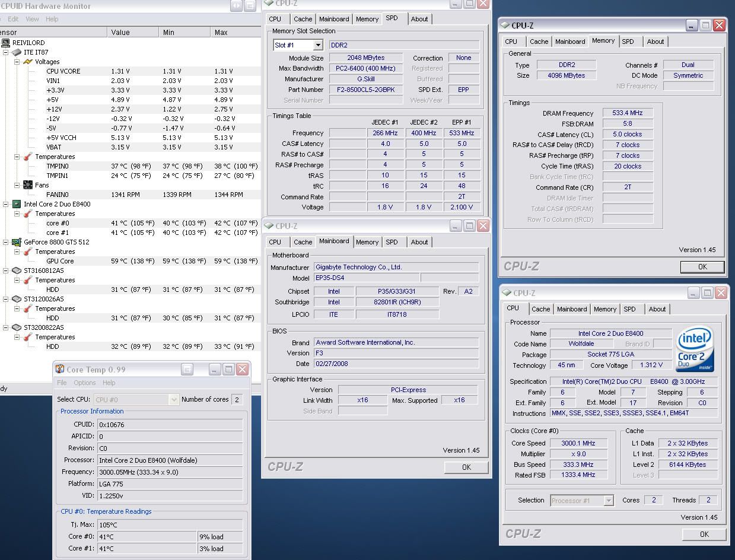Screen dimensions: 735x560
Task: Collapse the ST3200822AS drive node
Action: point(6,327)
